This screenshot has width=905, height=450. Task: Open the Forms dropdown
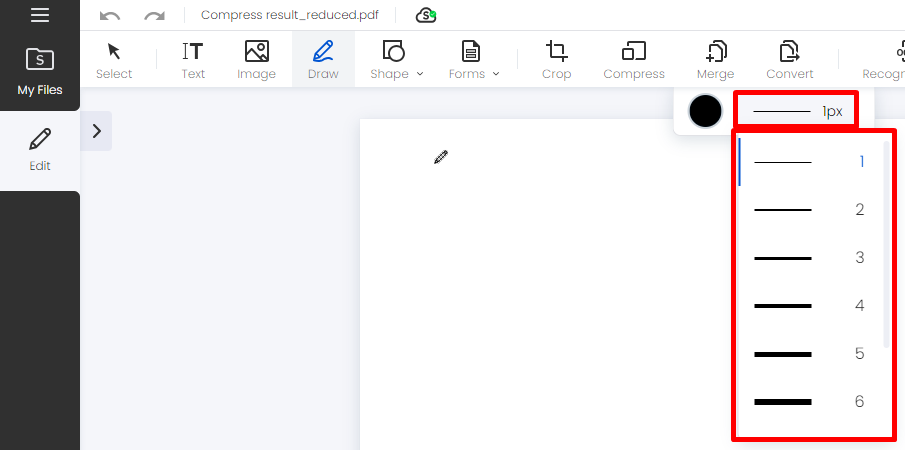coord(474,60)
